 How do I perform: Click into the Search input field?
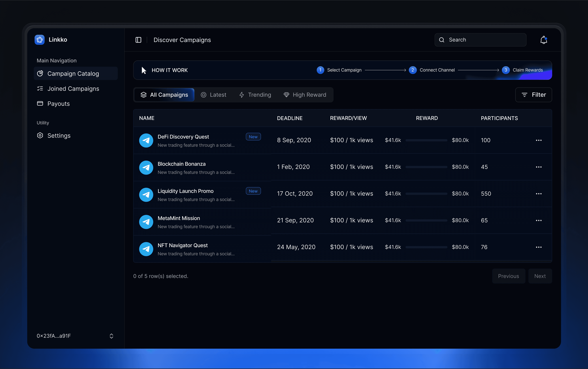tap(485, 40)
